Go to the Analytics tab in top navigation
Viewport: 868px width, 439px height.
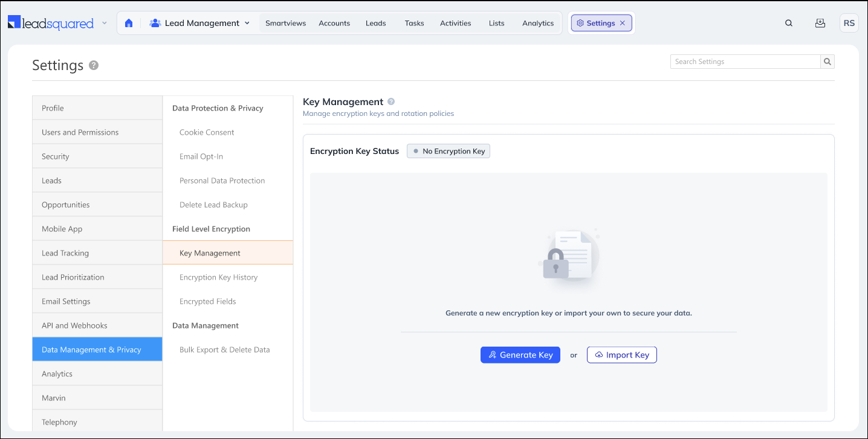click(537, 23)
